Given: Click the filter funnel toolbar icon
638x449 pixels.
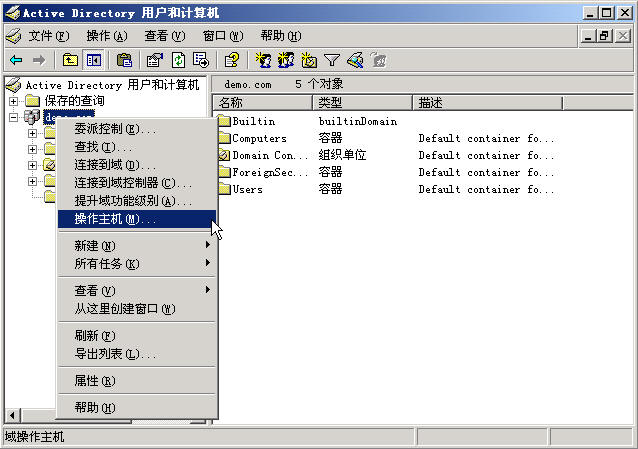Looking at the screenshot, I should click(x=332, y=60).
